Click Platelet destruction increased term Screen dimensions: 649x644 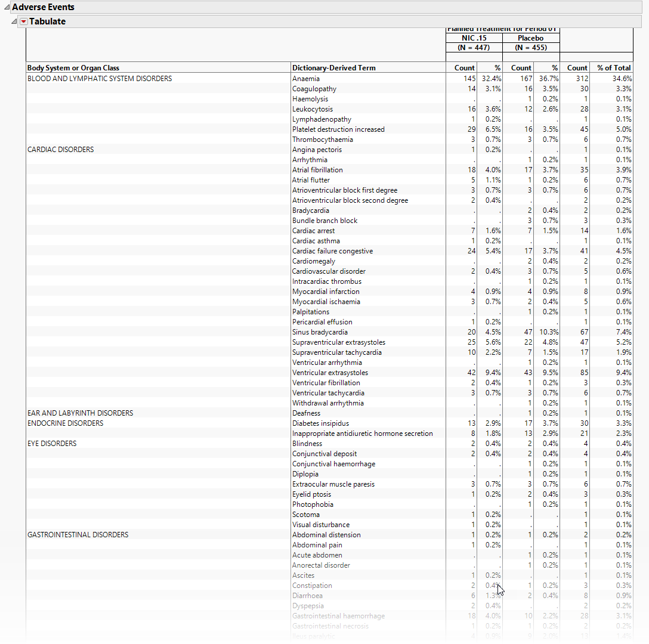pos(338,129)
